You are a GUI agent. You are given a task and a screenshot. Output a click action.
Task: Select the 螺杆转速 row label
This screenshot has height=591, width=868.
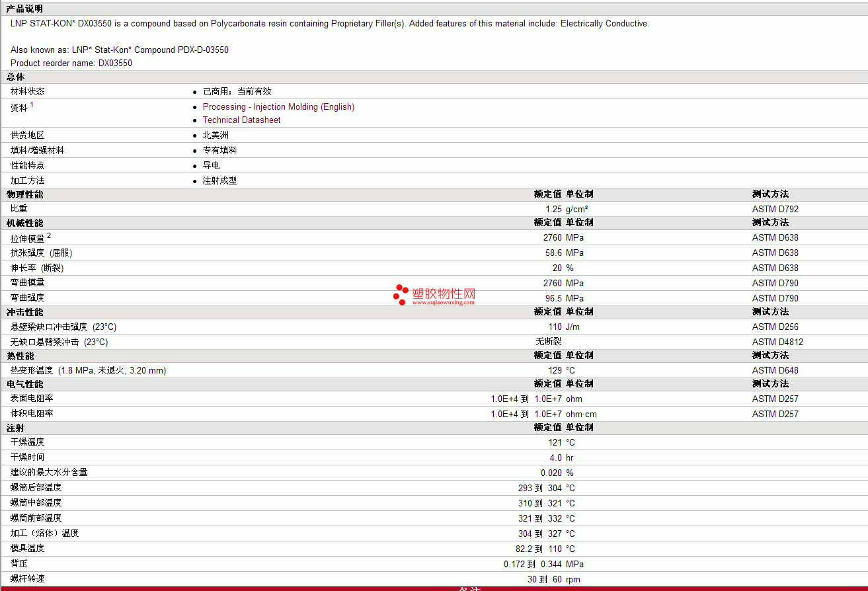point(28,579)
